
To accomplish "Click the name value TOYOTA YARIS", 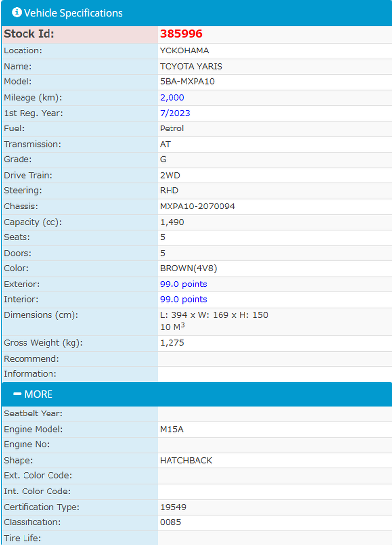I will point(191,66).
